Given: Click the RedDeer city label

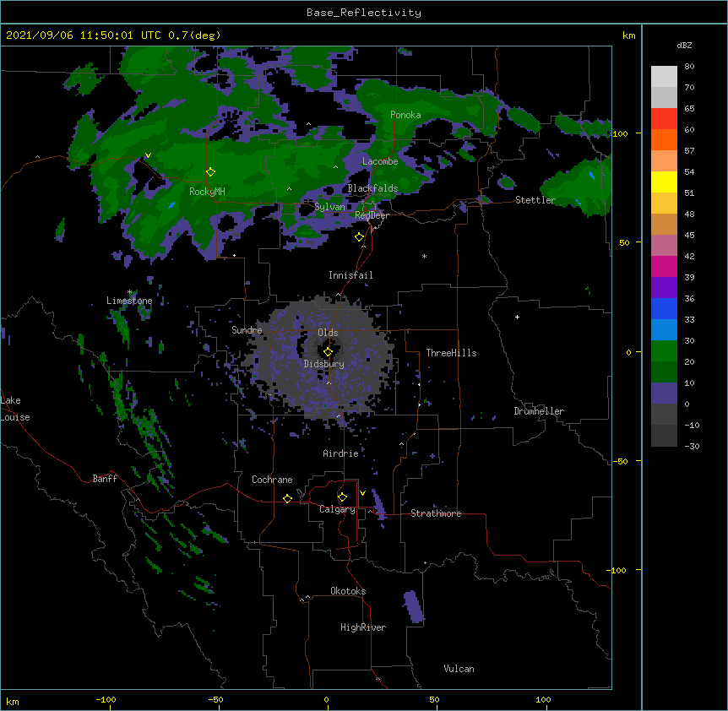Looking at the screenshot, I should point(372,215).
